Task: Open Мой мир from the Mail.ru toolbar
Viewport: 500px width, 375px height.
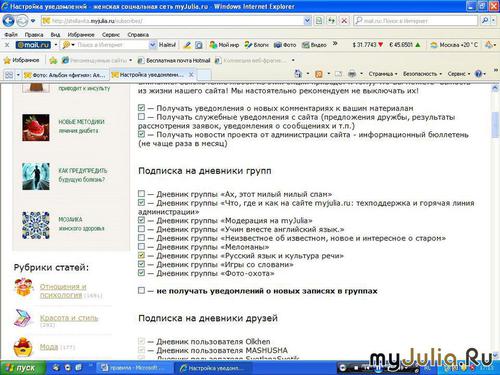Action: (224, 45)
